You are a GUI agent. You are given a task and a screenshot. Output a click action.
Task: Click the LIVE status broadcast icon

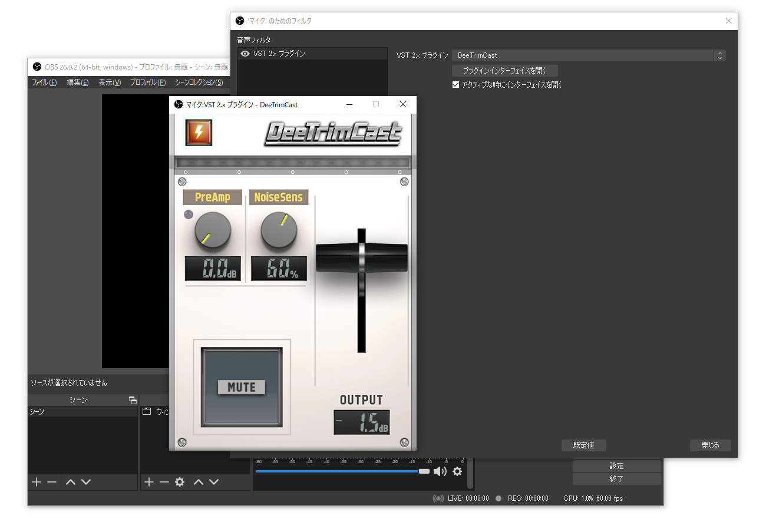pyautogui.click(x=438, y=498)
